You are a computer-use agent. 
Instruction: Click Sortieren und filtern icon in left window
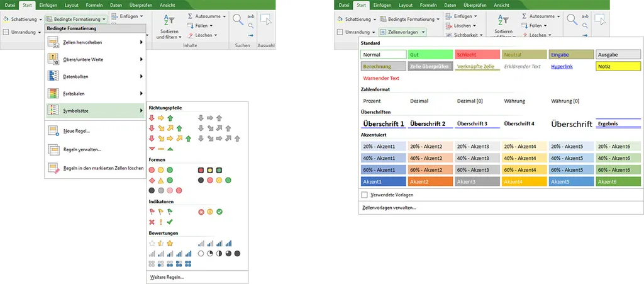pyautogui.click(x=169, y=21)
